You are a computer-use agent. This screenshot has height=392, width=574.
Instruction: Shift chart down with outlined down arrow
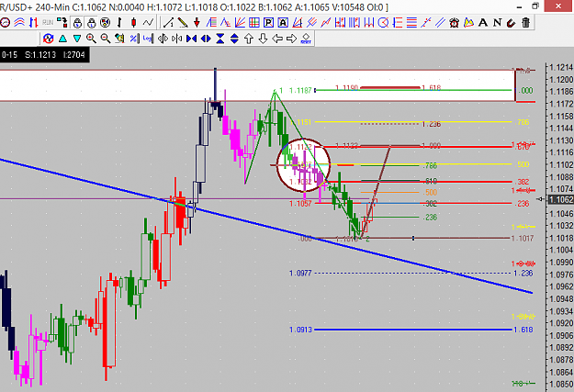pyautogui.click(x=263, y=38)
